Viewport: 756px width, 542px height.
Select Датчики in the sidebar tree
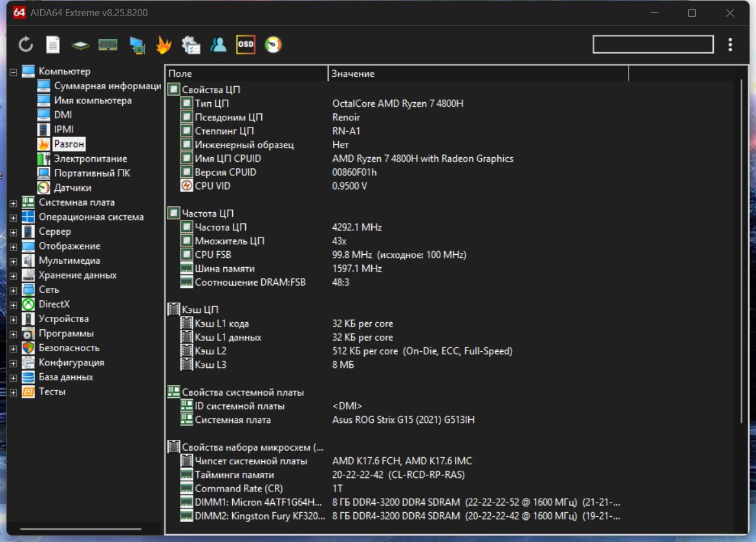72,188
